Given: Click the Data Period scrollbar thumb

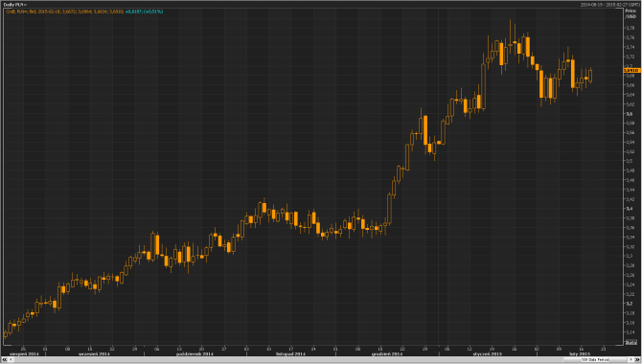Looking at the screenshot, I should point(595,359).
